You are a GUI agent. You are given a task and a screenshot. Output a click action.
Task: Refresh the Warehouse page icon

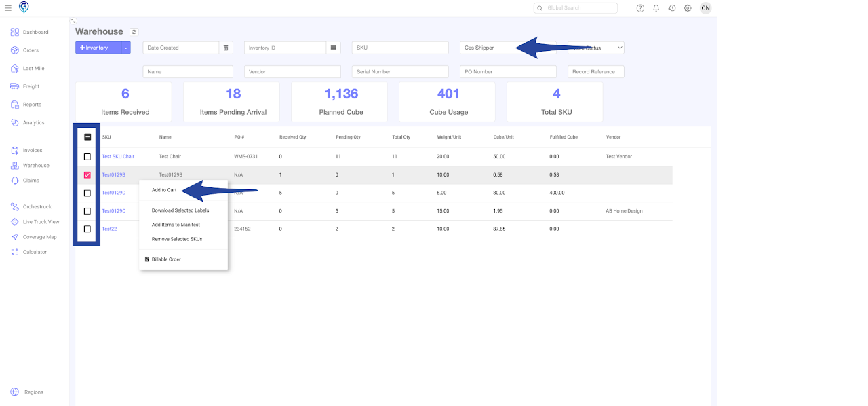pos(134,32)
